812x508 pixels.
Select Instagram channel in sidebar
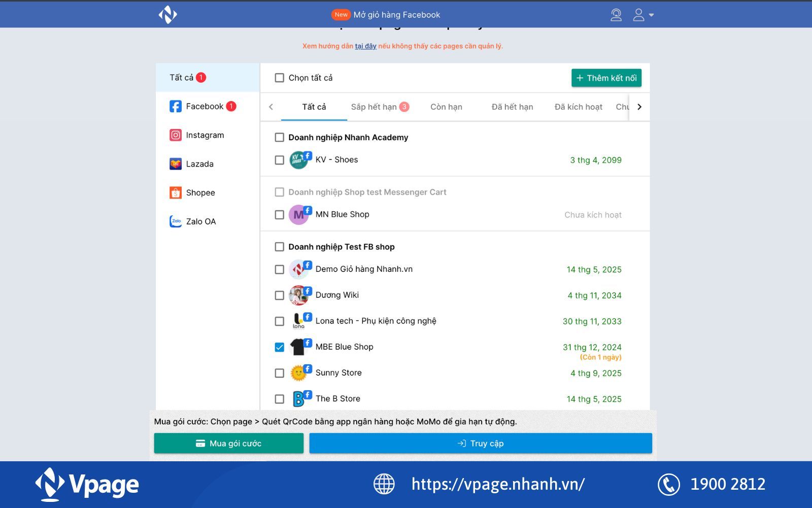coord(208,135)
